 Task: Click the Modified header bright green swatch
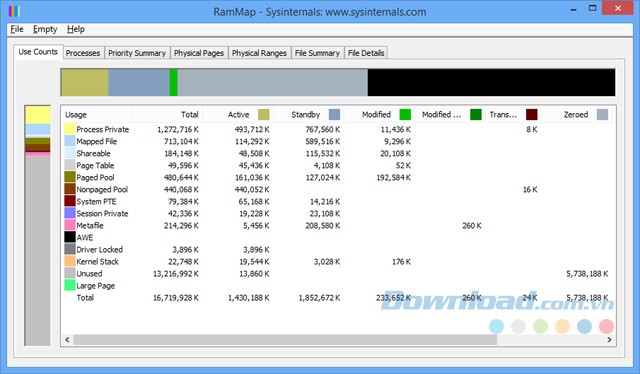[x=405, y=115]
